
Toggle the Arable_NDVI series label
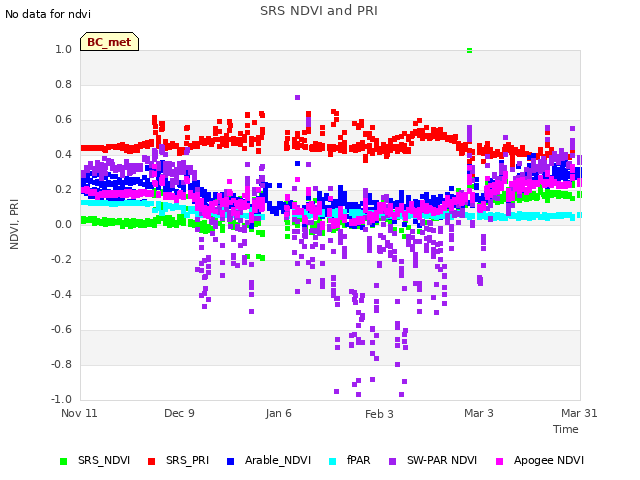point(278,460)
